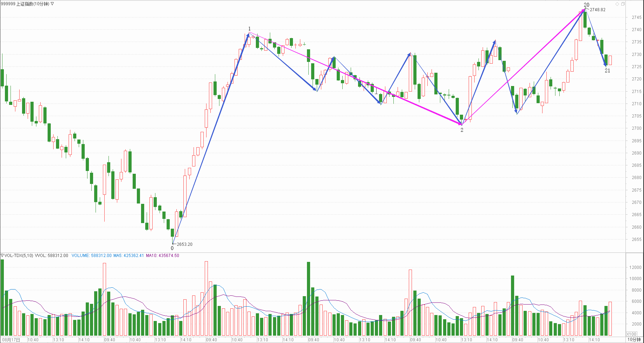
Task: Click the blue VOLUME value label
Action: pos(91,256)
